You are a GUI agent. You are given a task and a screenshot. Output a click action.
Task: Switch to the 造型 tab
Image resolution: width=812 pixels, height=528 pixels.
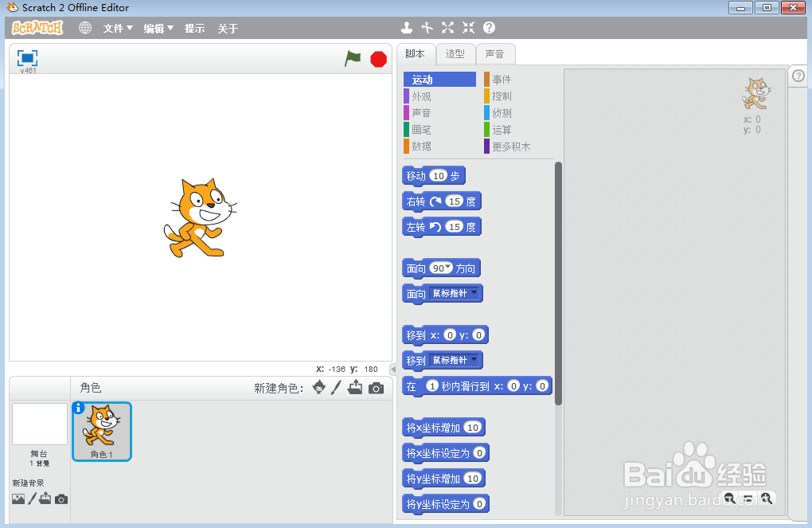[455, 53]
